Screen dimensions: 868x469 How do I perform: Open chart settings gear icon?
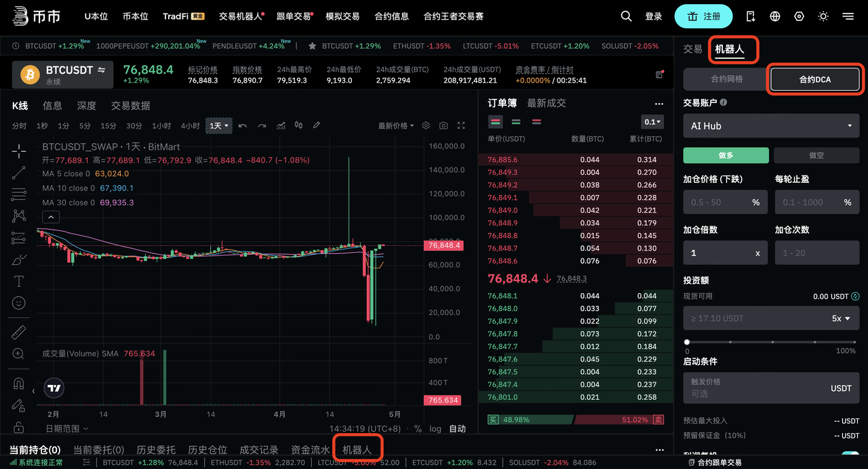pos(426,126)
